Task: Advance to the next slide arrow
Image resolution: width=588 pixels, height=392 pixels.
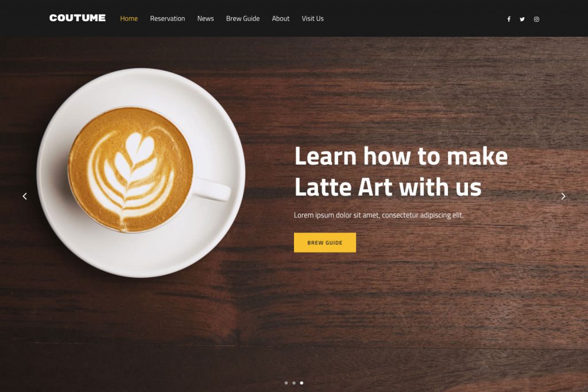Action: (563, 196)
